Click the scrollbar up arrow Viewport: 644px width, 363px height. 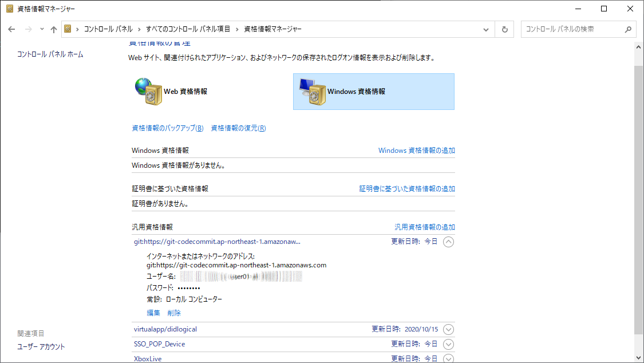[x=638, y=47]
